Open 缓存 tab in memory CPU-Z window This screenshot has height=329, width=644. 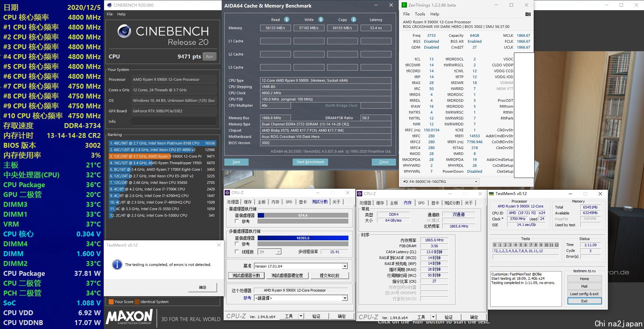click(380, 203)
